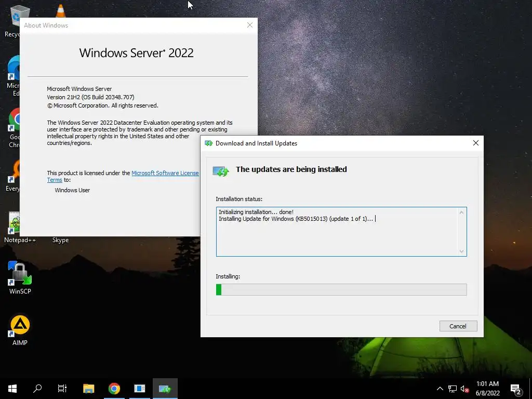532x399 pixels.
Task: Open taskbar Search
Action: pyautogui.click(x=37, y=389)
